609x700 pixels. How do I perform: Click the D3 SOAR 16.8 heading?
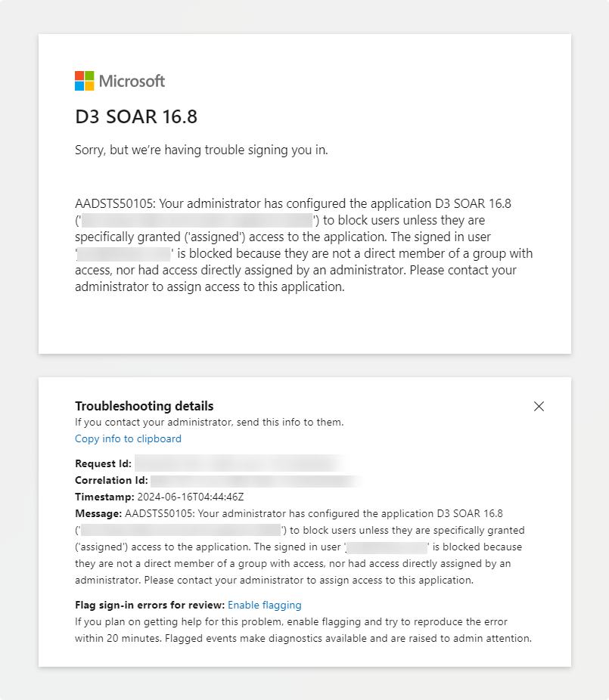click(136, 116)
